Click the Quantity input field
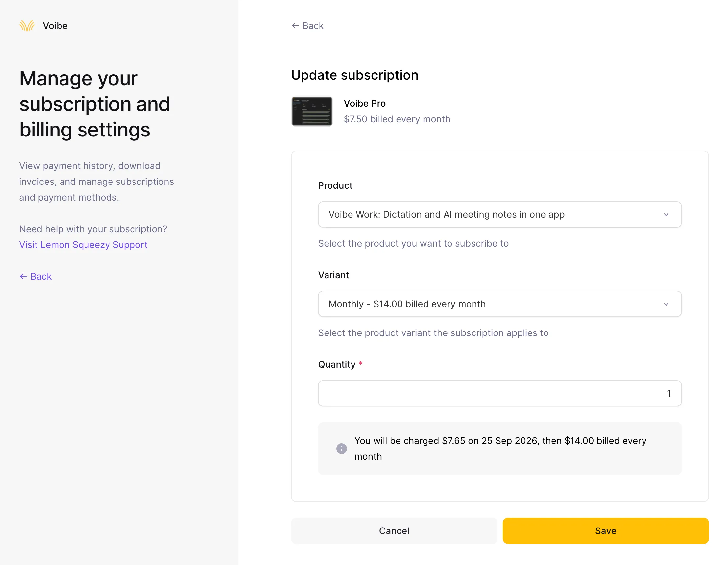 pyautogui.click(x=500, y=393)
